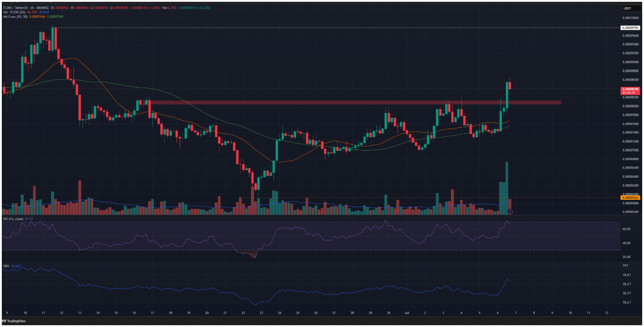The height and width of the screenshot is (327, 644).
Task: Click the 60.00 level on RSI axis
Action: pos(626,229)
